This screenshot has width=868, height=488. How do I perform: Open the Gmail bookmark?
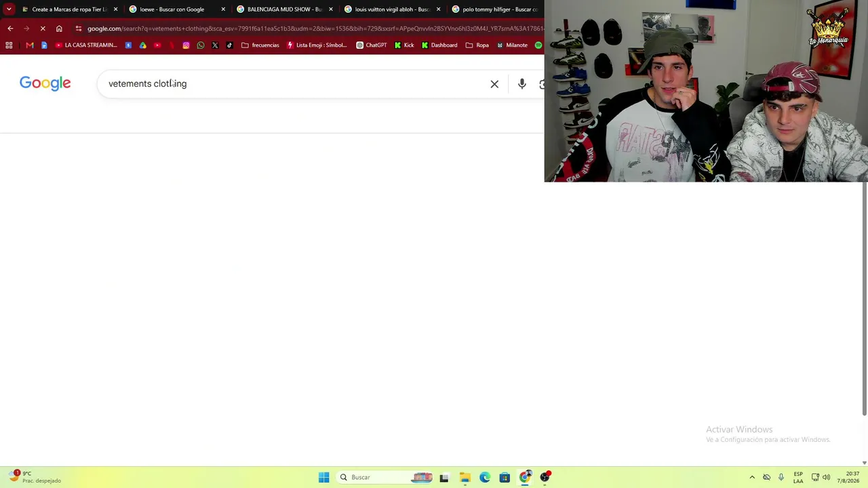[30, 45]
